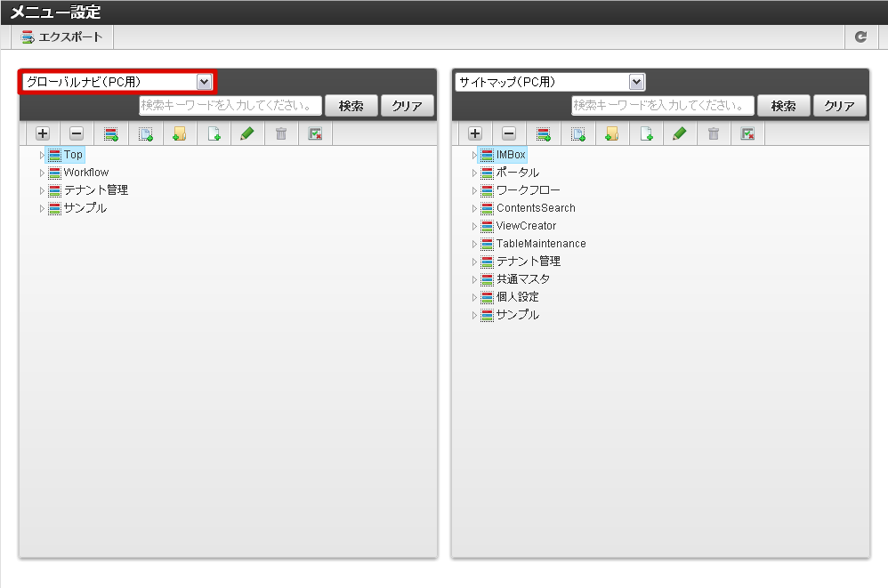This screenshot has height=588, width=888.
Task: Expand the IMBox tree node
Action: coord(474,155)
